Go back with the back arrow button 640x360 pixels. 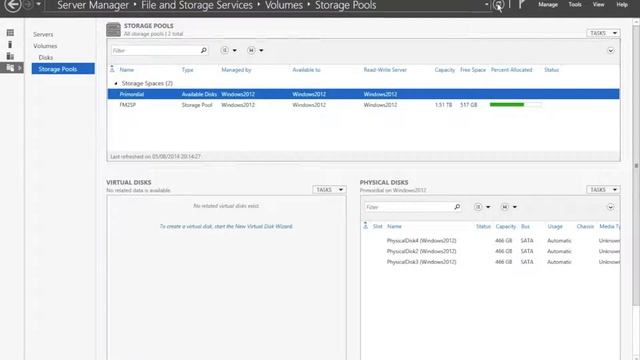(x=12, y=5)
